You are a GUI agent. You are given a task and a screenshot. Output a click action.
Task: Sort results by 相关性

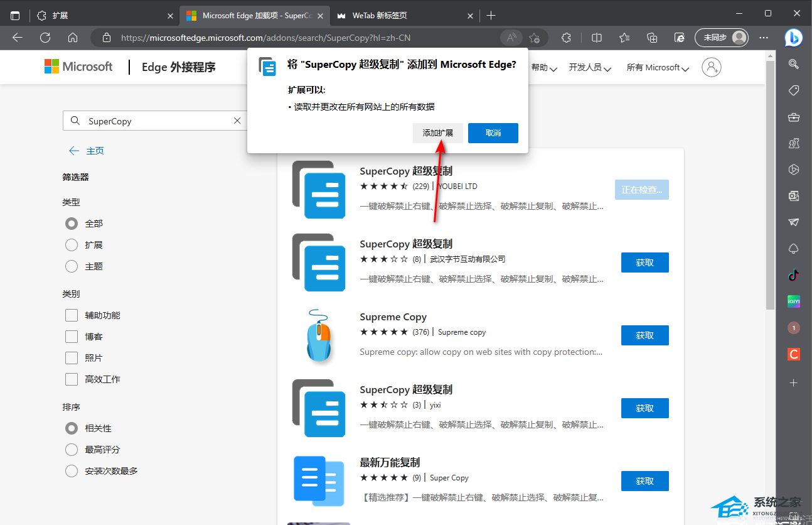click(x=72, y=428)
